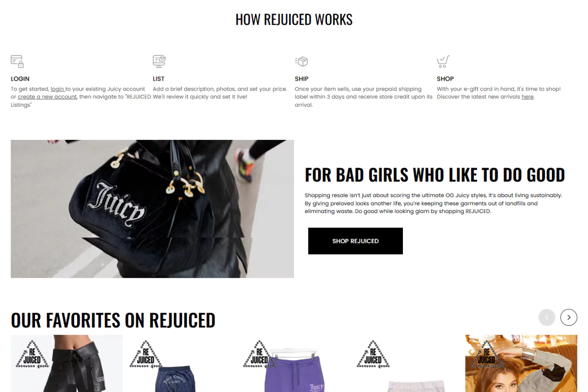The width and height of the screenshot is (588, 392).
Task: Click the Our Favorites on ReJuiced heading
Action: coord(113,320)
